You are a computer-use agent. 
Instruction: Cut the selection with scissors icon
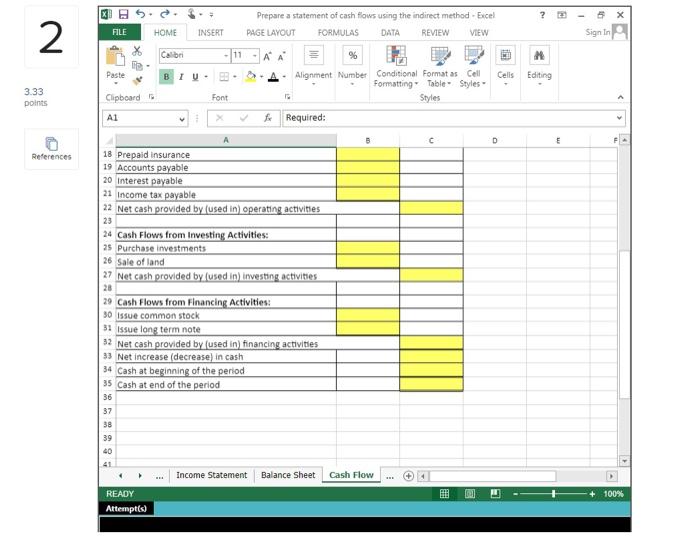137,51
